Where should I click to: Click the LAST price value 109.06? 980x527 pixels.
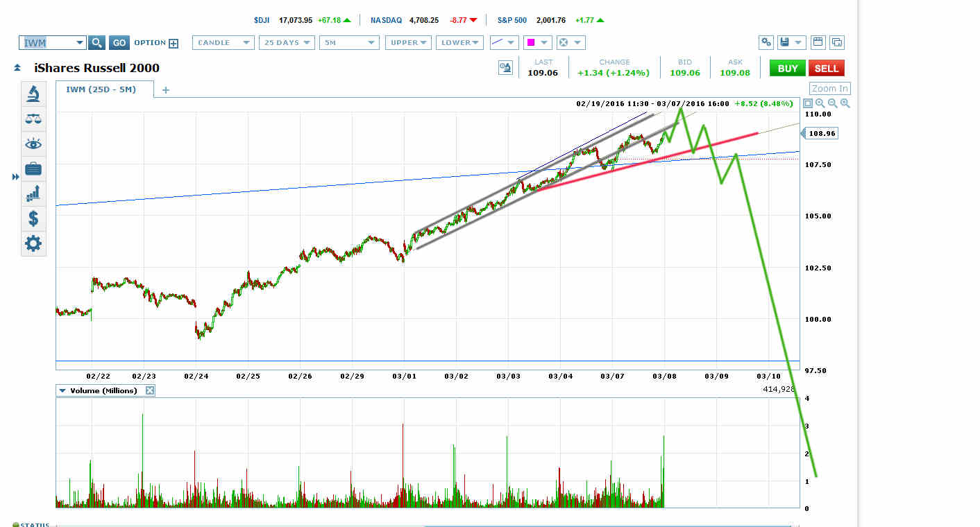coord(543,72)
